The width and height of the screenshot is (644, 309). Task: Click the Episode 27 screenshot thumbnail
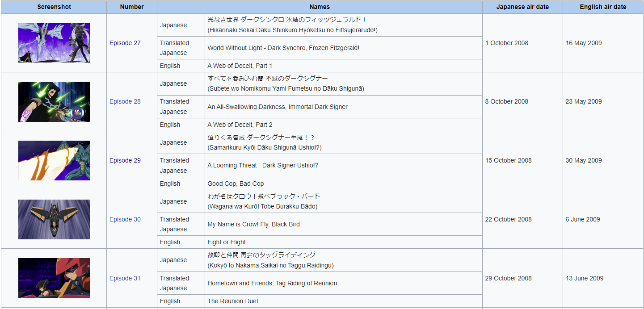[x=54, y=43]
